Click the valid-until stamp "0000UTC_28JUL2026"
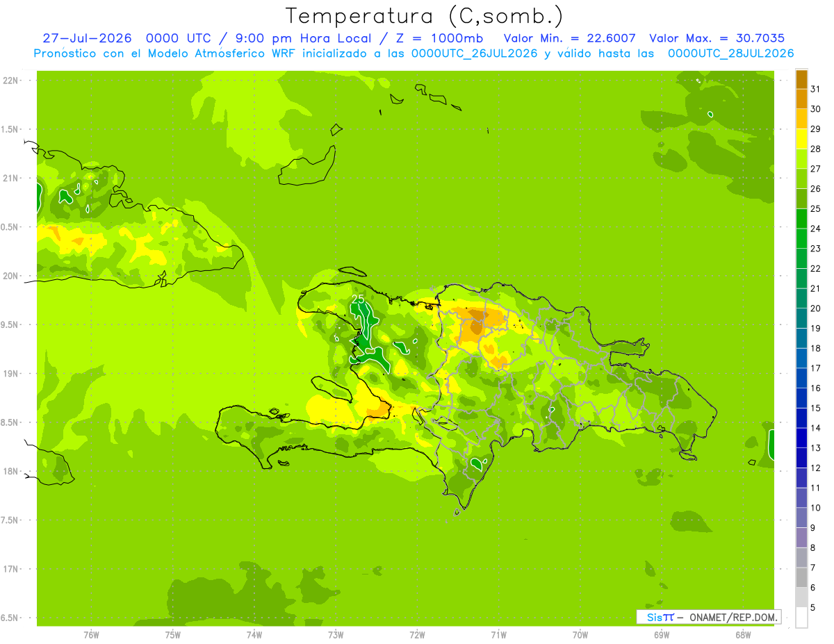Screen dimensions: 834x644 [730, 53]
